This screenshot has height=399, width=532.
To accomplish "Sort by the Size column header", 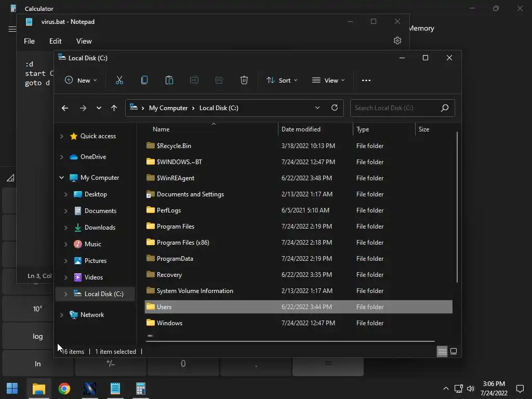I will (434, 129).
